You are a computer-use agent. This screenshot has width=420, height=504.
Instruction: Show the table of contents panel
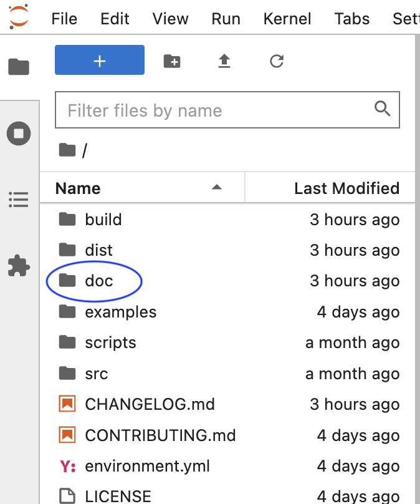pos(19,200)
